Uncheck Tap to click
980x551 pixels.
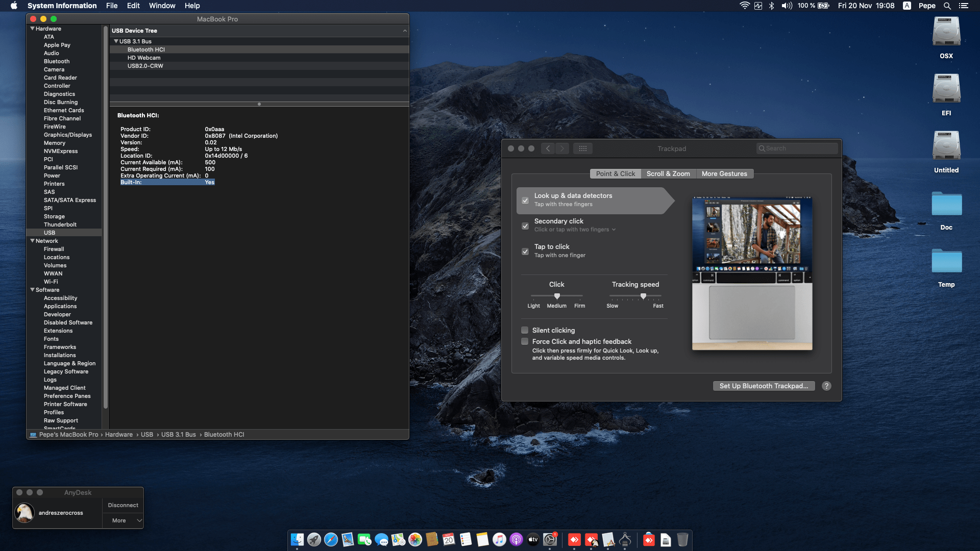pos(525,252)
